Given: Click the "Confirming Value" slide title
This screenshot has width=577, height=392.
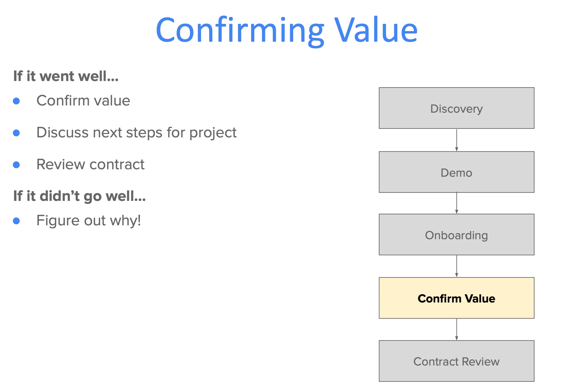Looking at the screenshot, I should click(x=286, y=30).
